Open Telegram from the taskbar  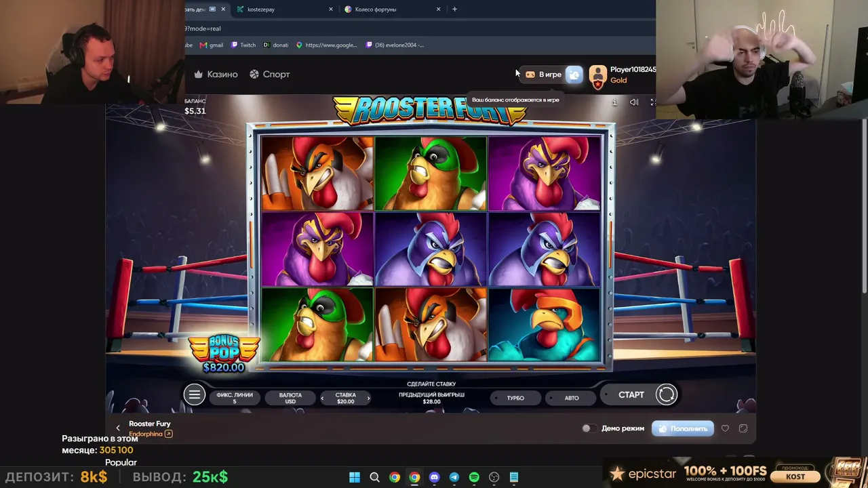point(454,477)
